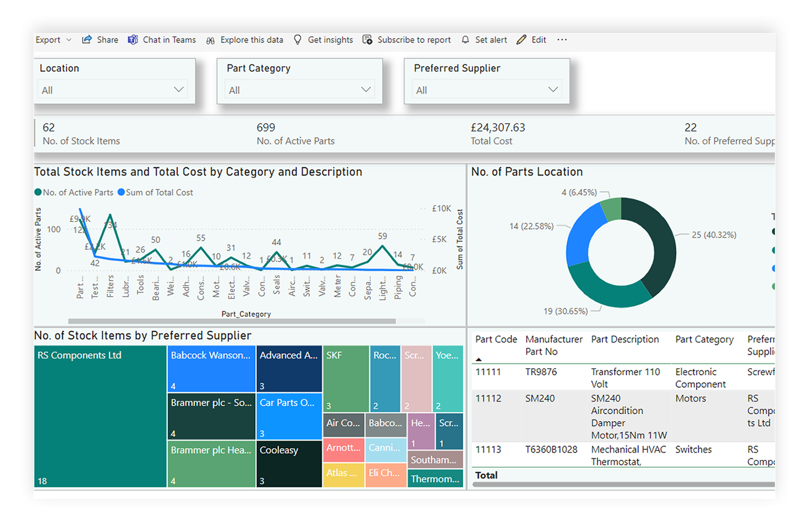Select the Babcock Wanson treemap tile
The image size is (809, 532).
(211, 368)
